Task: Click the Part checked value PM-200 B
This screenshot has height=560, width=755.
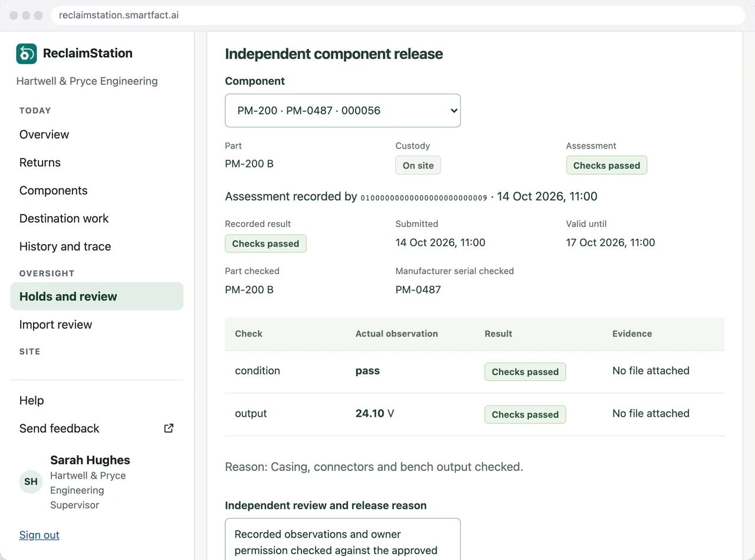Action: (x=250, y=289)
